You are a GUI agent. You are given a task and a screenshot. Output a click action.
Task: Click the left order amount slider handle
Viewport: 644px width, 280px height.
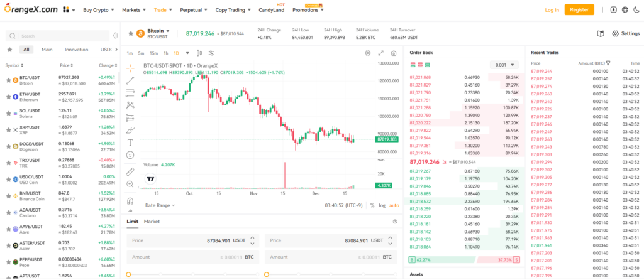(x=129, y=275)
